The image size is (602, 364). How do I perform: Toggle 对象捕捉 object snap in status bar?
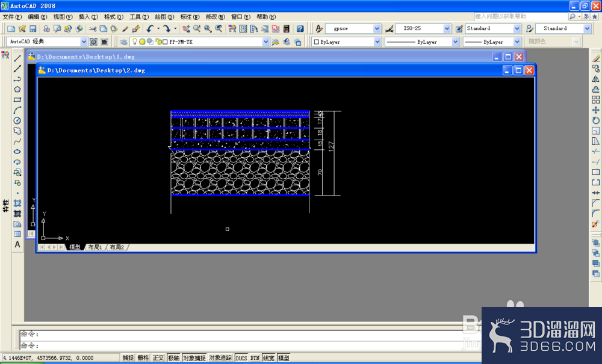[194, 358]
